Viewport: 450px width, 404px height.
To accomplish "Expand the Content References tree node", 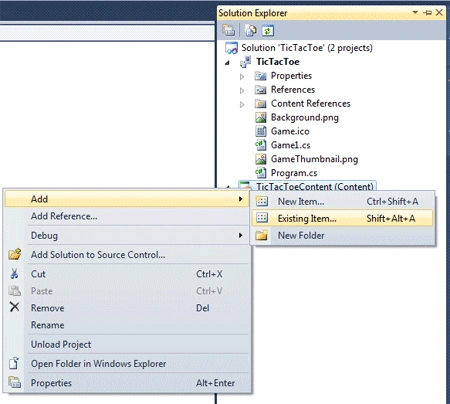I will point(242,105).
